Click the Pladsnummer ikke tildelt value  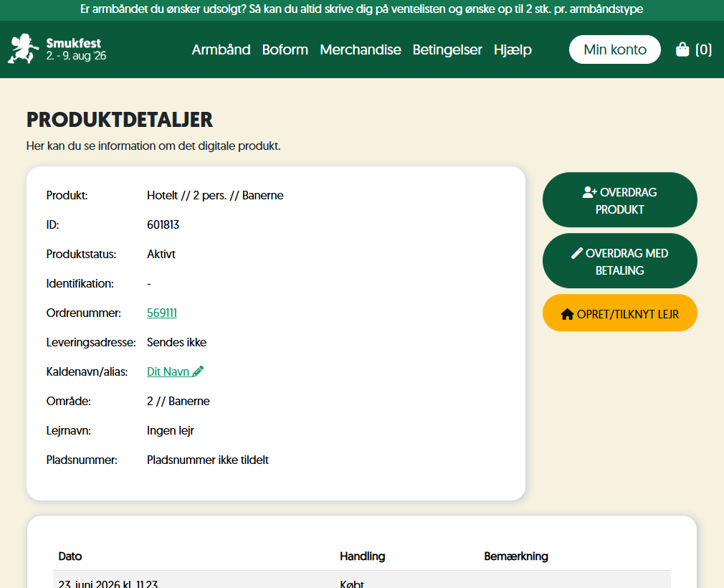208,460
